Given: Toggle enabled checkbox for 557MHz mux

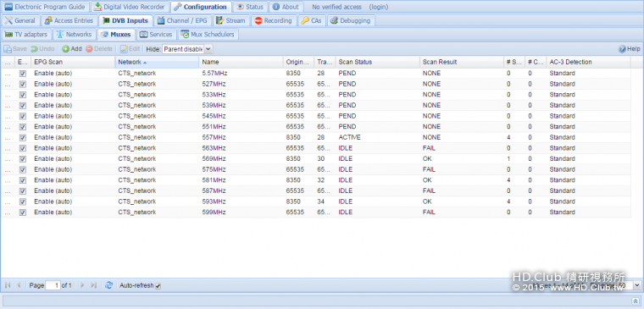Looking at the screenshot, I should (x=23, y=137).
